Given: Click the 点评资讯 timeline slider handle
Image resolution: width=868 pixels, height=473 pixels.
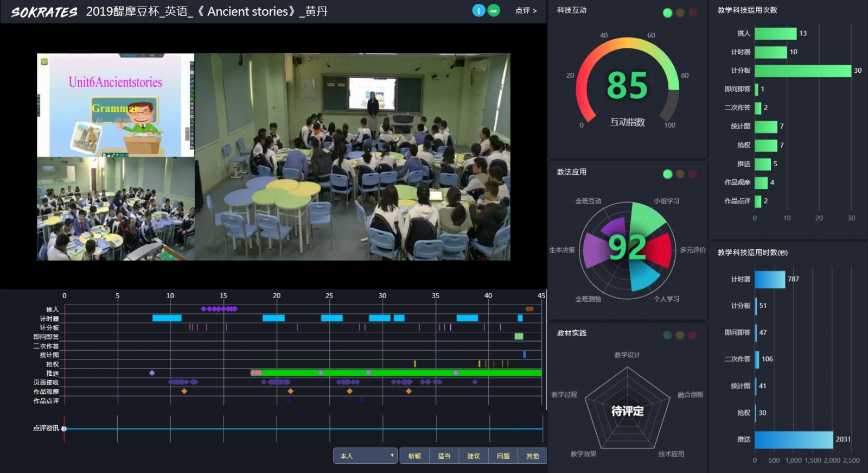Looking at the screenshot, I should point(64,428).
